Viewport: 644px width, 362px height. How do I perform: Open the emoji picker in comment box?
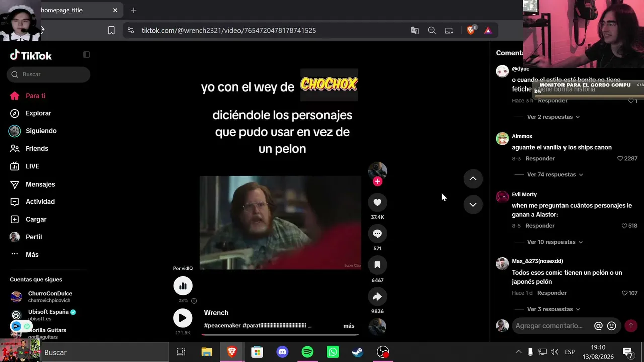(x=612, y=326)
